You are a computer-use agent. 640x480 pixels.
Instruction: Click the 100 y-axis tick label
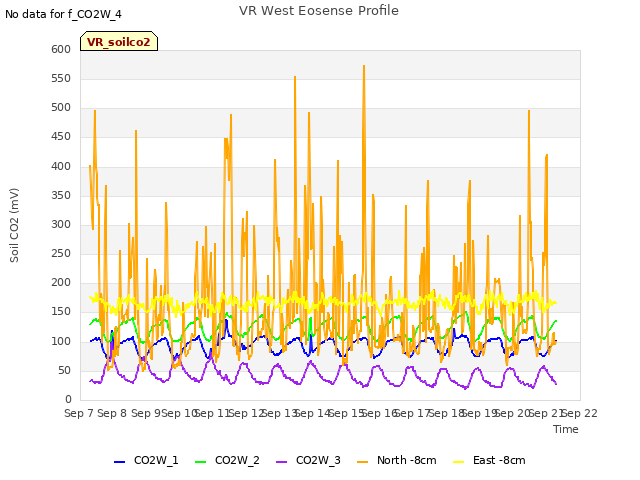(61, 341)
